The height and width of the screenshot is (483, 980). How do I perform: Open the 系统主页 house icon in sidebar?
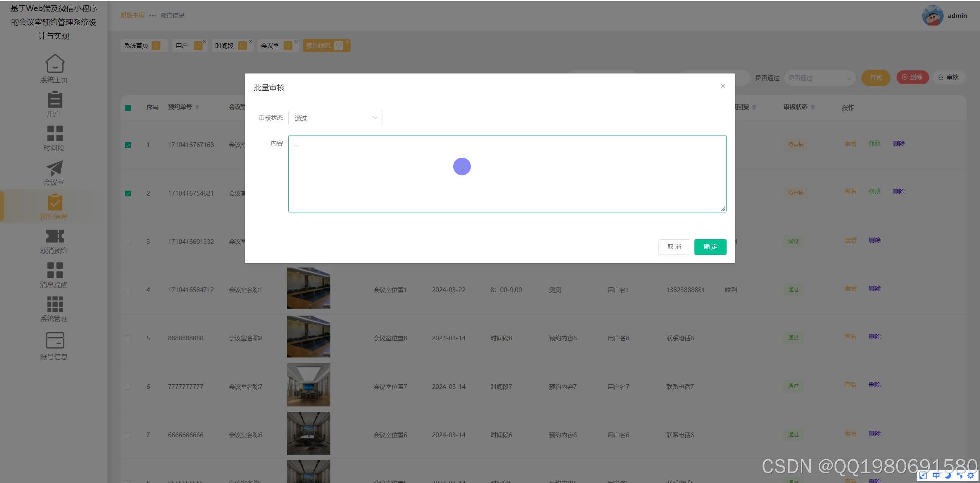[55, 64]
